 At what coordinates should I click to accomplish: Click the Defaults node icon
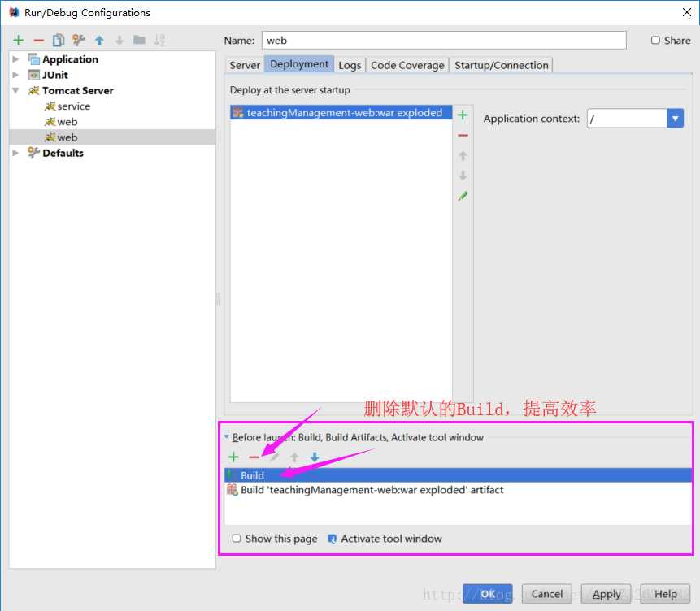tap(33, 153)
